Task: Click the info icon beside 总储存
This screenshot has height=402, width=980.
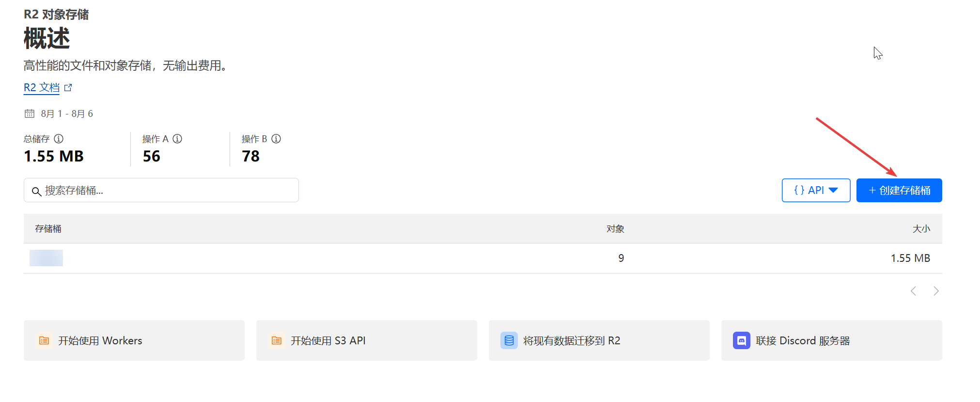Action: [x=59, y=139]
